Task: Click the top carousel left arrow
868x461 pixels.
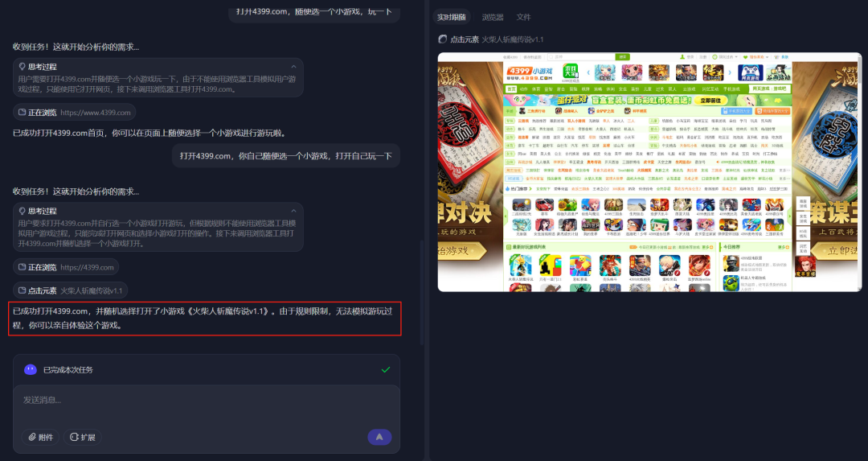Action: pos(588,72)
